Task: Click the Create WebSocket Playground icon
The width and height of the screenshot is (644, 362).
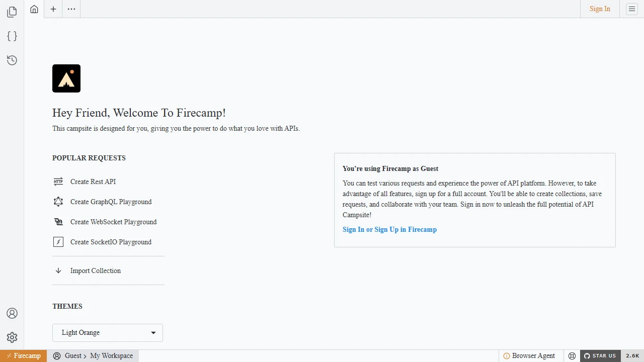Action: point(58,222)
